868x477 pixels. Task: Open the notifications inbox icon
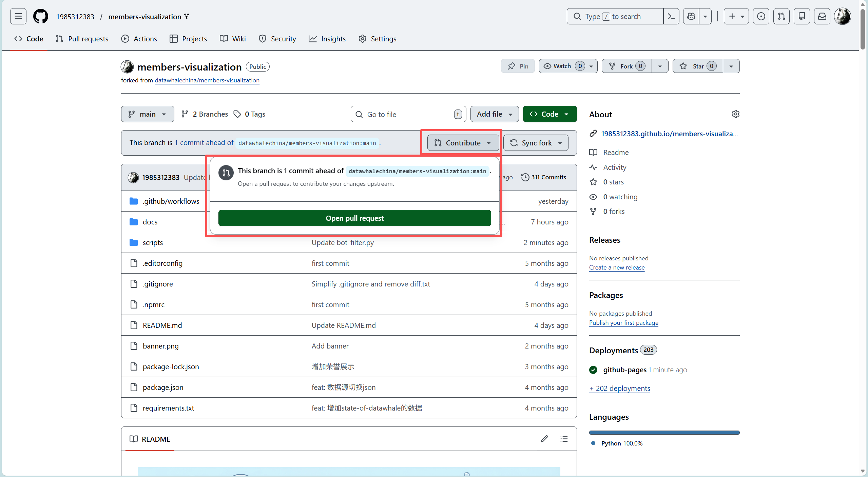point(822,16)
